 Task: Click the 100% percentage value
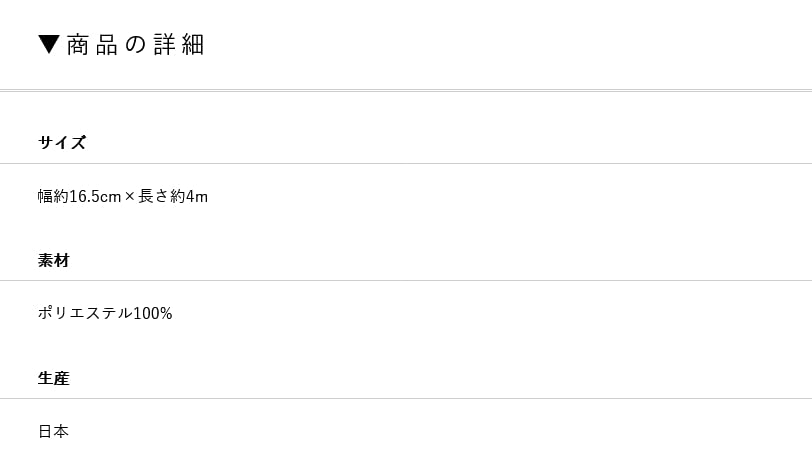tap(153, 313)
